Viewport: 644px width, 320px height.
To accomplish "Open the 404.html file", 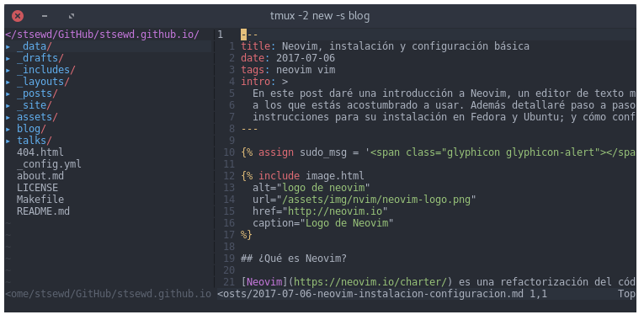I will (40, 152).
